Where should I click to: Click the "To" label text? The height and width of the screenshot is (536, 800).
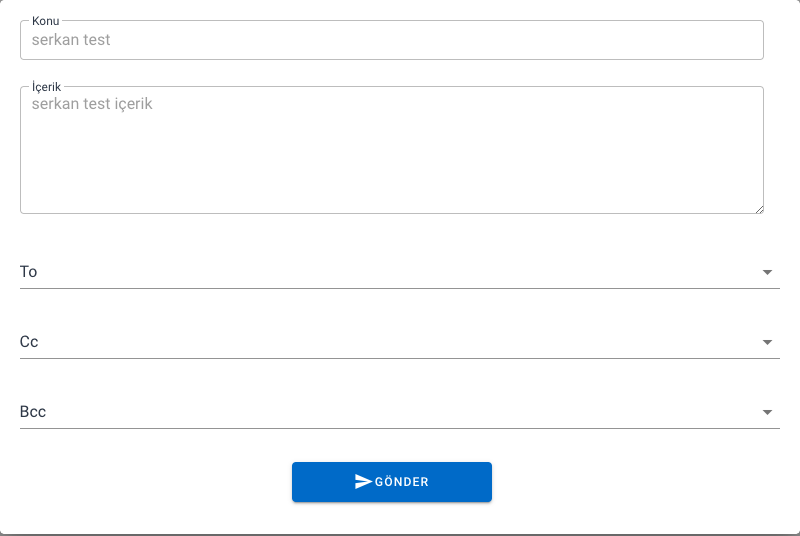pos(28,272)
